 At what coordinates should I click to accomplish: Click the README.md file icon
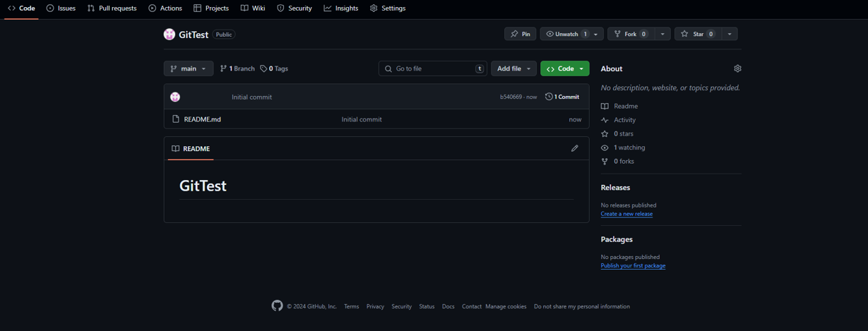[176, 119]
